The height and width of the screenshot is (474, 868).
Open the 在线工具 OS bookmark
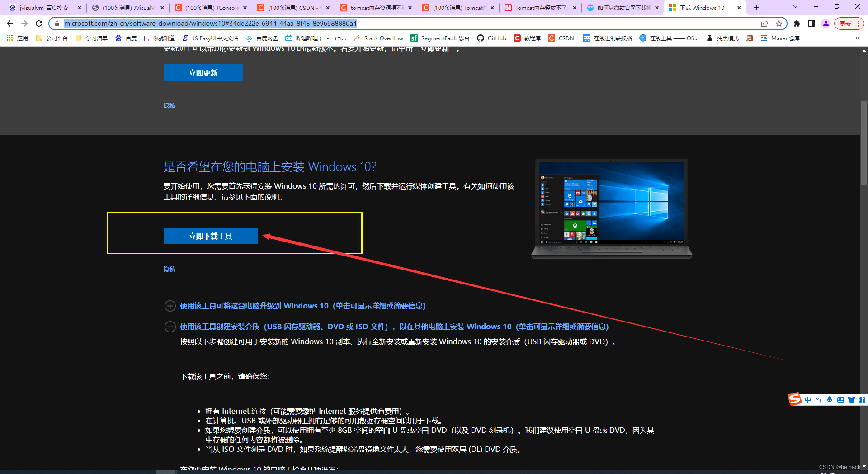669,38
